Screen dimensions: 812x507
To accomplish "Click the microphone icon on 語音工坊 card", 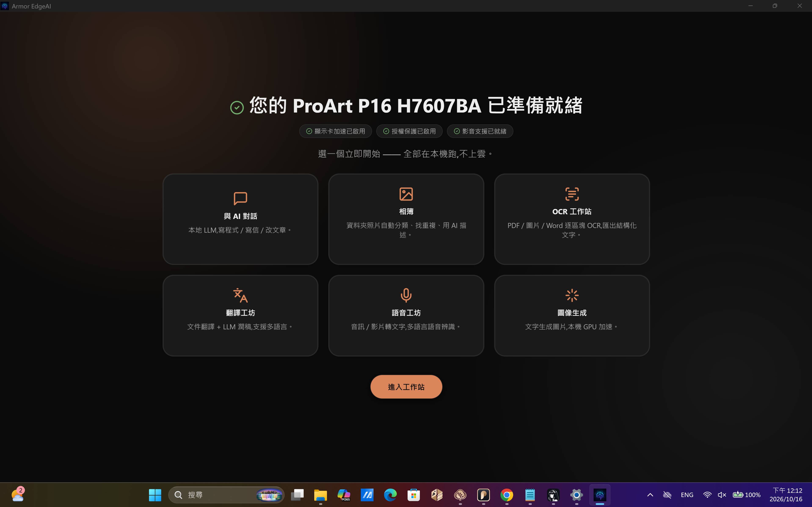I will coord(406,295).
